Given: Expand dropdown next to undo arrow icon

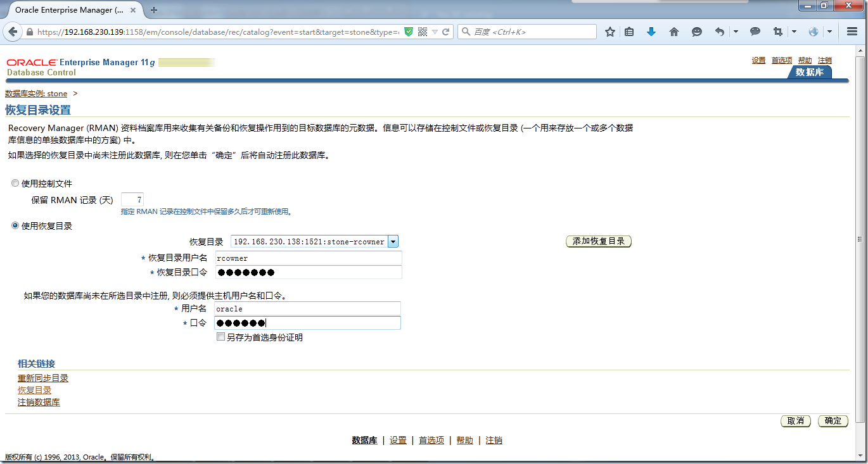Looking at the screenshot, I should 736,32.
